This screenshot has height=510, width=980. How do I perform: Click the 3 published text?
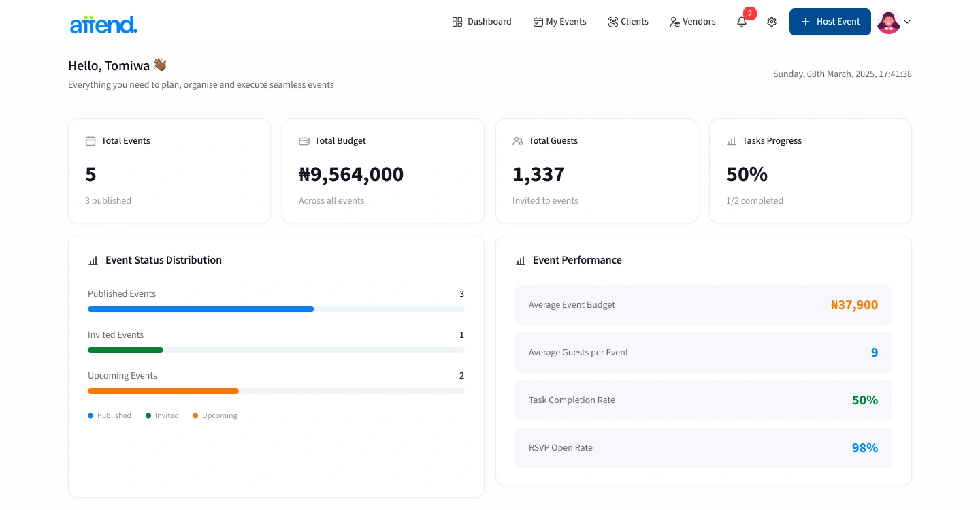(108, 201)
